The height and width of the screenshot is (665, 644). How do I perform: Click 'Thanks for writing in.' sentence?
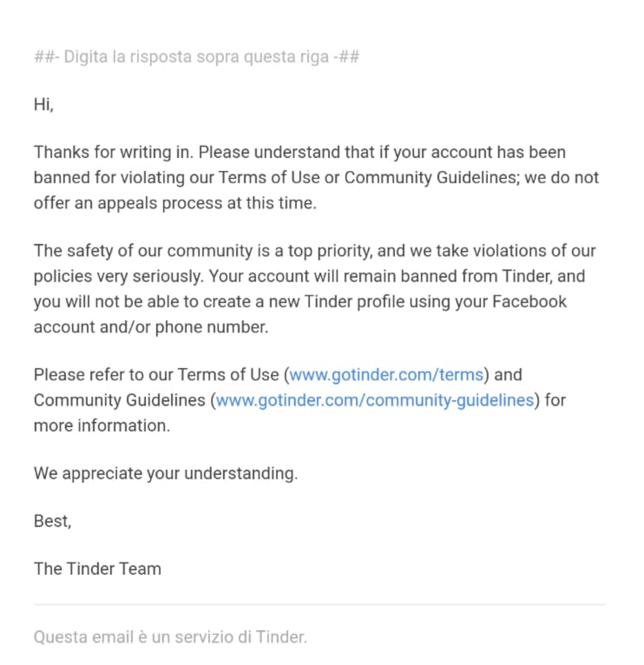(114, 152)
